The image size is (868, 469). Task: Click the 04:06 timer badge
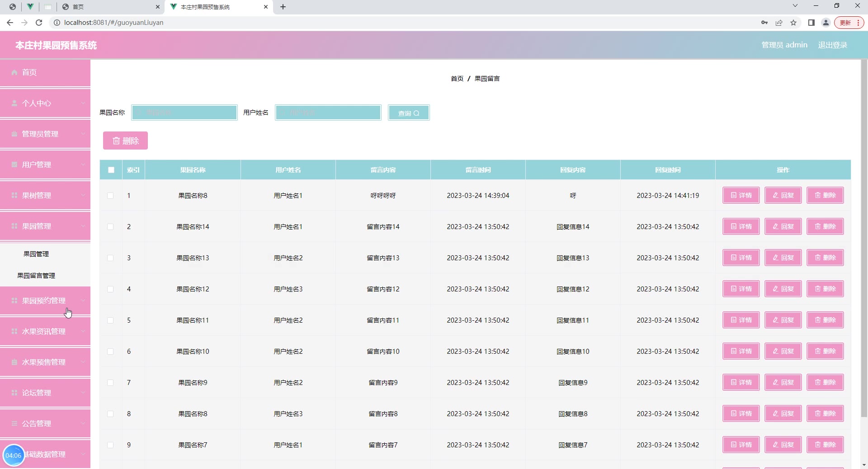point(14,455)
